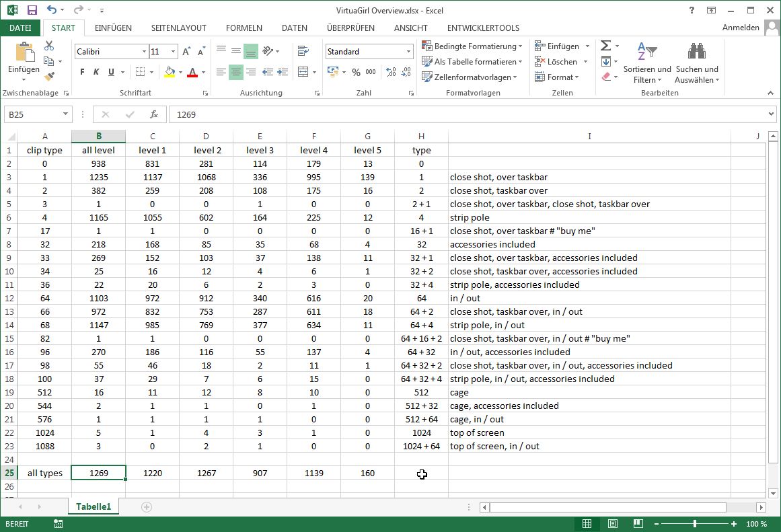This screenshot has width=781, height=532.
Task: Align cell content to the vertical middle
Action: point(236,51)
